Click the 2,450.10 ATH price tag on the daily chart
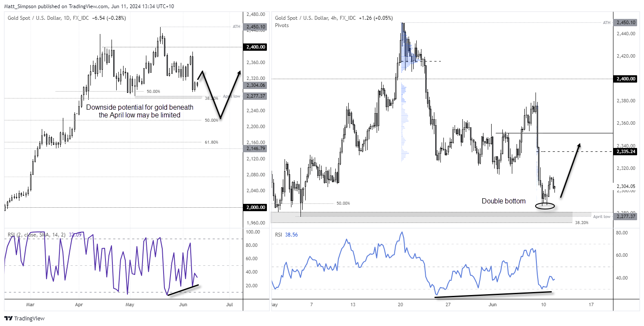Viewport: 644px width, 326px height. point(255,27)
